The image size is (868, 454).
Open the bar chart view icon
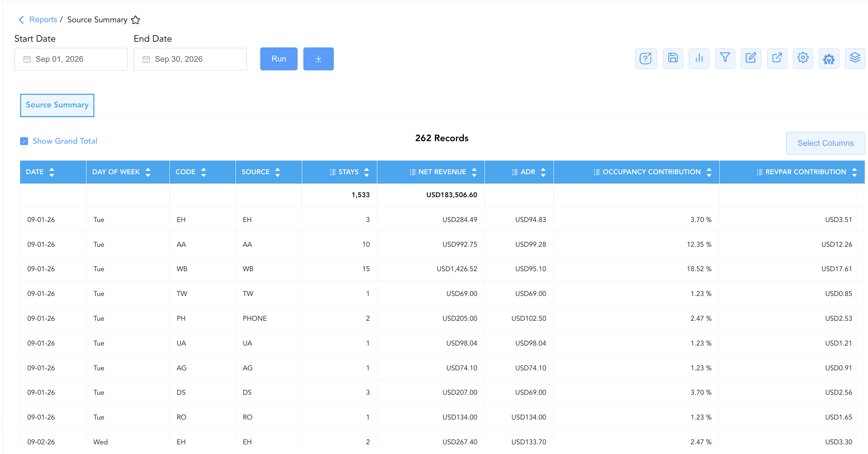(699, 58)
